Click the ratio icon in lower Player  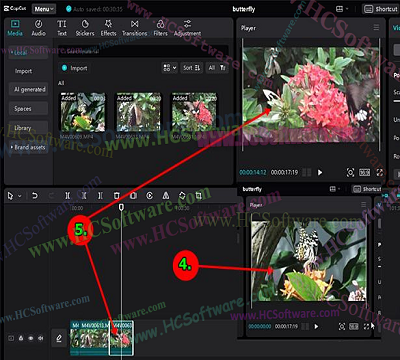(x=354, y=327)
